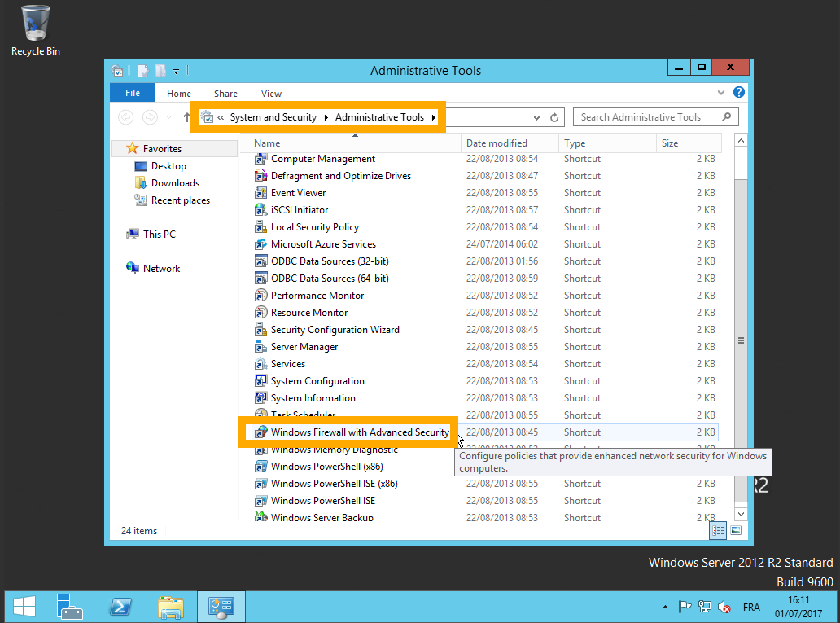The image size is (840, 623).
Task: Open the help question mark icon
Action: 739,92
